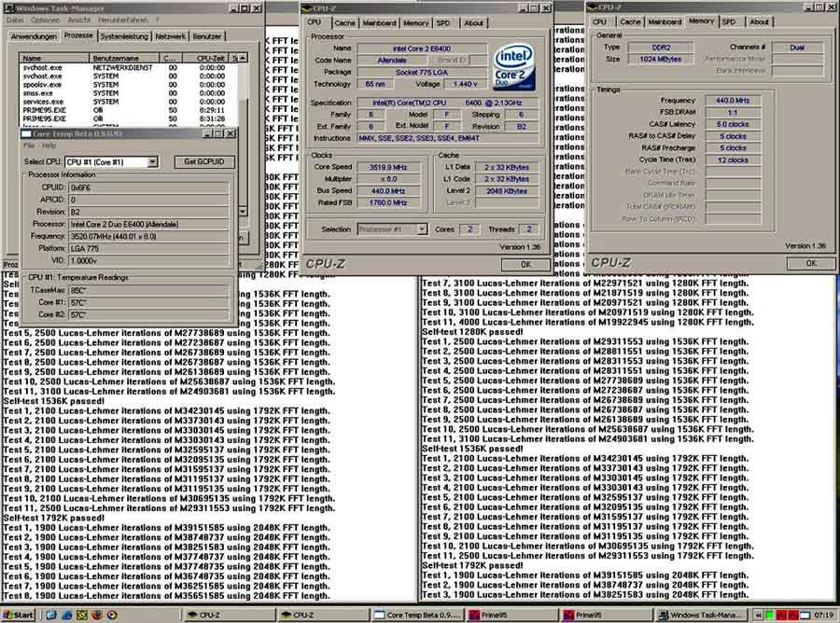The width and height of the screenshot is (840, 623).
Task: Open SPD tab in right CPU-Z window
Action: (x=729, y=22)
